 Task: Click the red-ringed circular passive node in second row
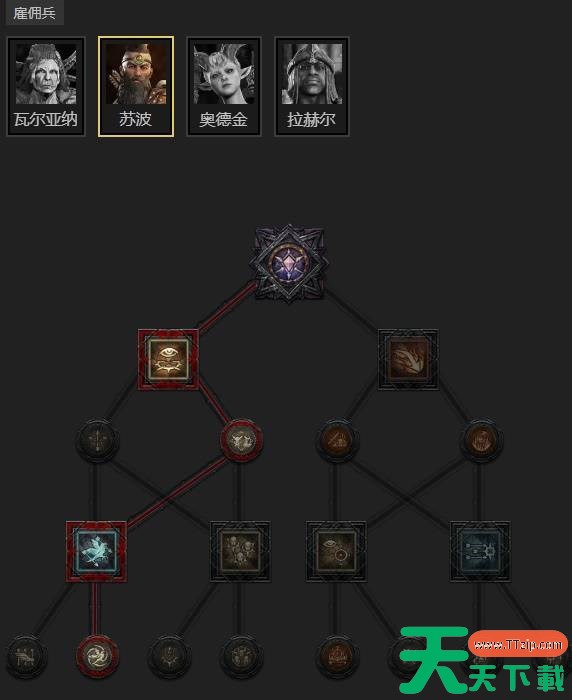point(242,440)
